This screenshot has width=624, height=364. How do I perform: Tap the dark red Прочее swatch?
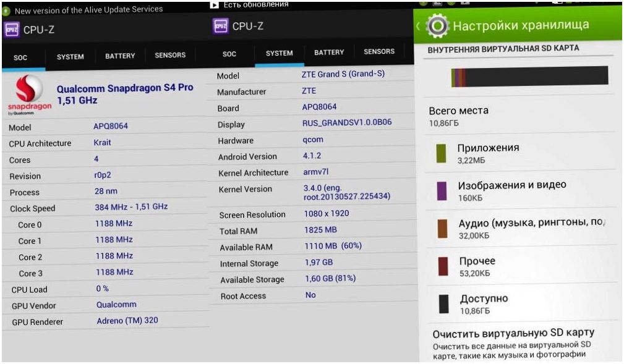pos(443,266)
